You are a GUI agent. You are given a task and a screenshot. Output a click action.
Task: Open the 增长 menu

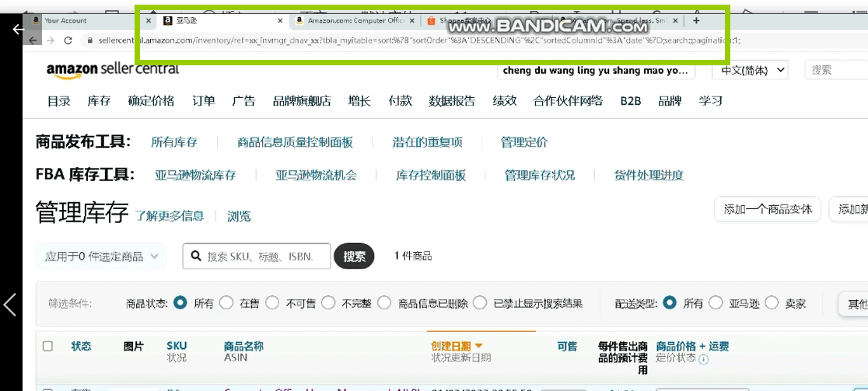(x=359, y=100)
